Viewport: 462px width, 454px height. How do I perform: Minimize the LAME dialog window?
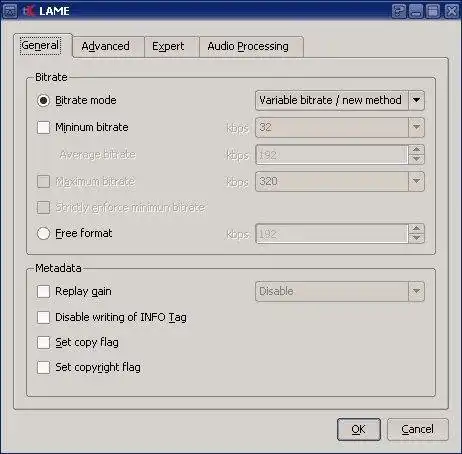(416, 11)
